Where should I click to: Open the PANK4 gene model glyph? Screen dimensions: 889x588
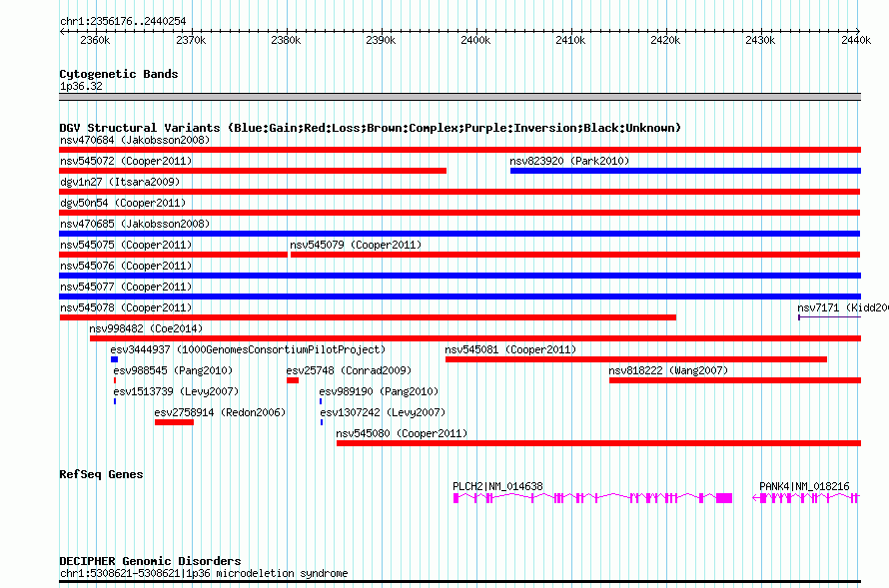click(806, 498)
